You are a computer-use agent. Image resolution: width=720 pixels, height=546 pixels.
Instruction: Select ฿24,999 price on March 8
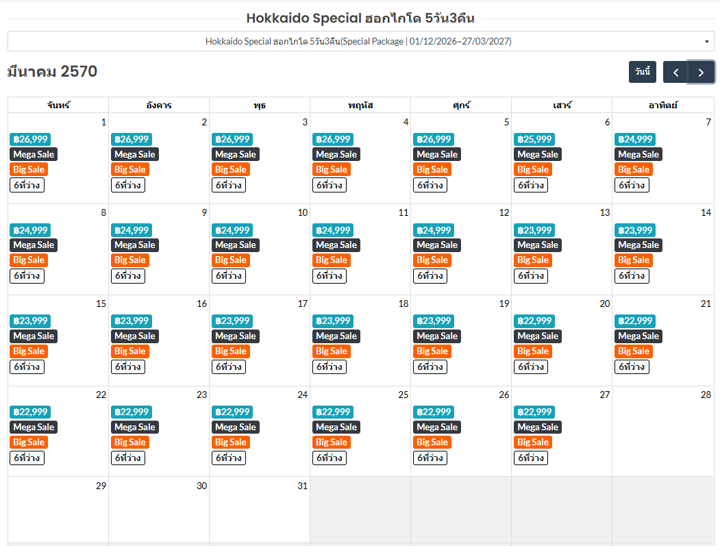coord(30,230)
